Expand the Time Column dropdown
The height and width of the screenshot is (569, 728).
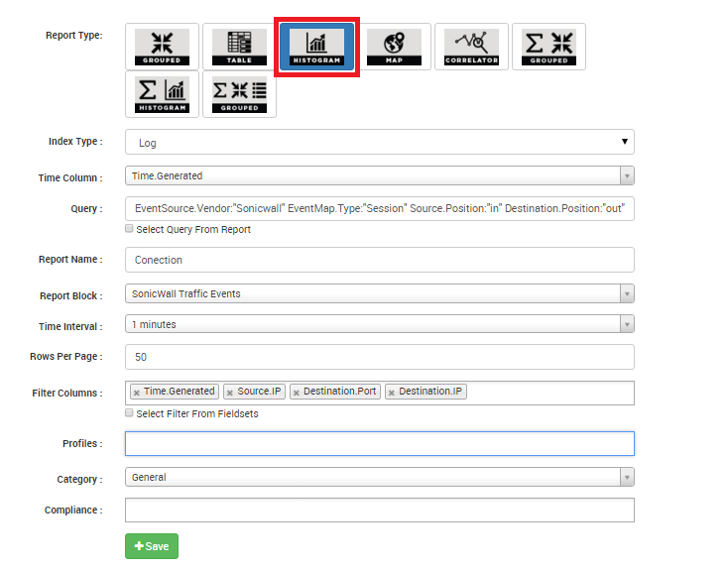click(379, 175)
